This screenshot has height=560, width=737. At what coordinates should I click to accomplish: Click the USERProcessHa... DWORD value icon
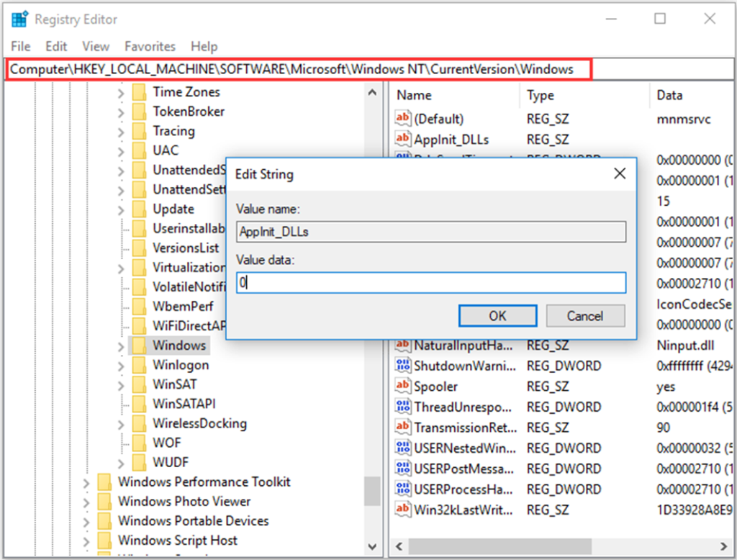(x=403, y=489)
